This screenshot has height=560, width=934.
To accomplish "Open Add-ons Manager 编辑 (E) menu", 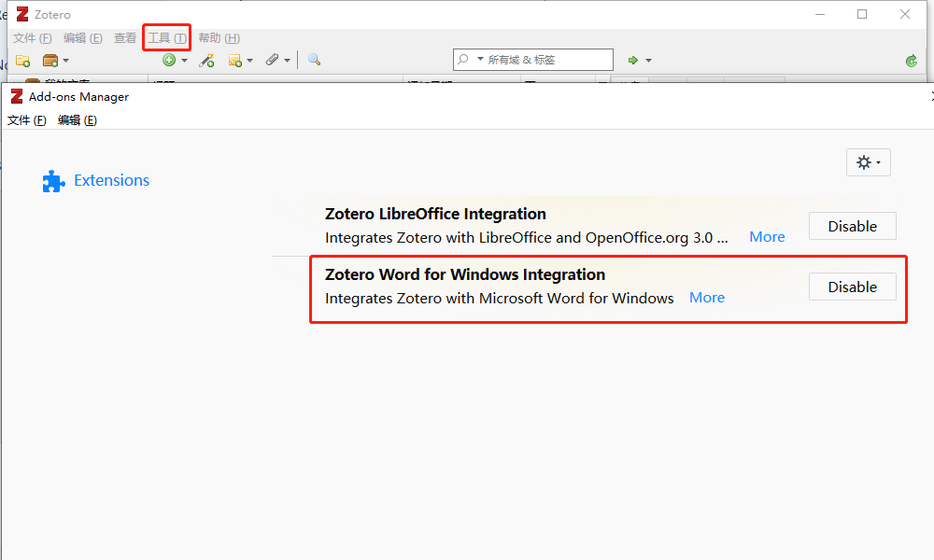I will (x=78, y=120).
